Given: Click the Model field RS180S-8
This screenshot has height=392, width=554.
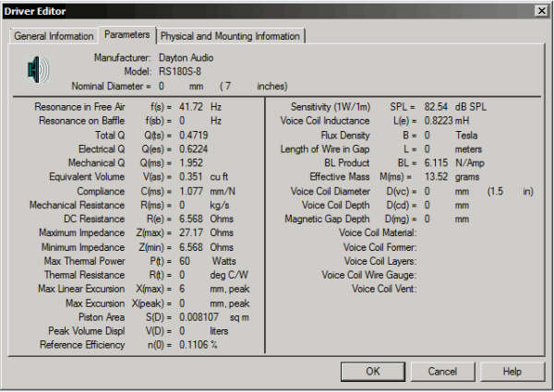Looking at the screenshot, I should click(182, 71).
